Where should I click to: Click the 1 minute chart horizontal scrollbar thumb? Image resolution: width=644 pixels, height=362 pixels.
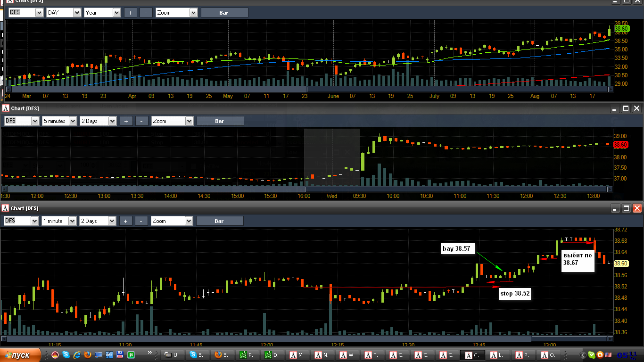[569, 338]
